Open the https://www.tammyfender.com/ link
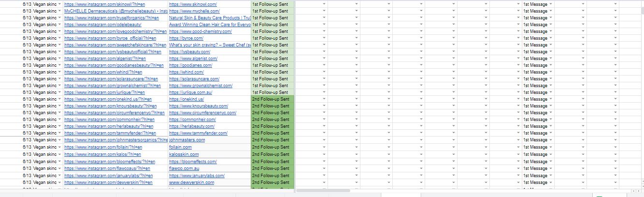 (198, 133)
